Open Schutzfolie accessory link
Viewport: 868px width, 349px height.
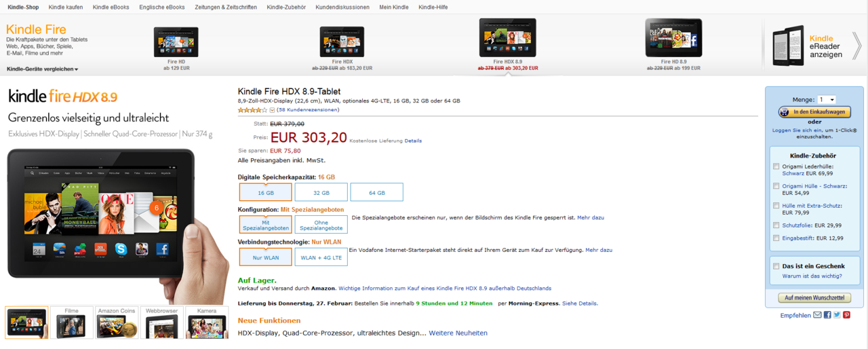pos(797,225)
